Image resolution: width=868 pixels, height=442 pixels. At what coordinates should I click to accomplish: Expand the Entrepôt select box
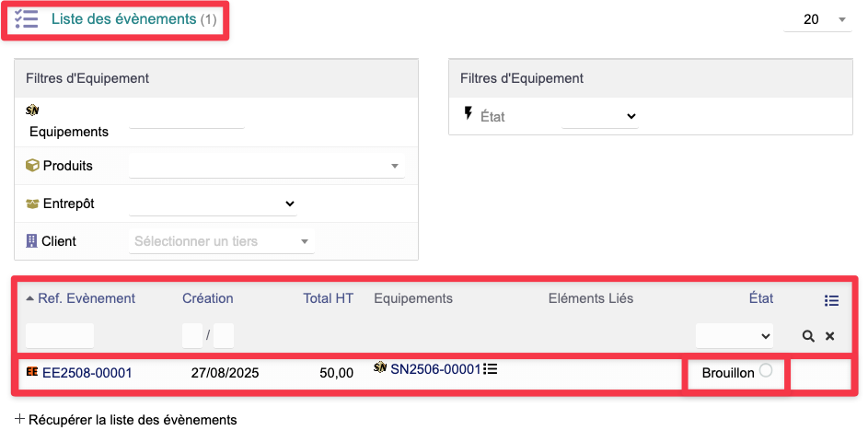[213, 204]
